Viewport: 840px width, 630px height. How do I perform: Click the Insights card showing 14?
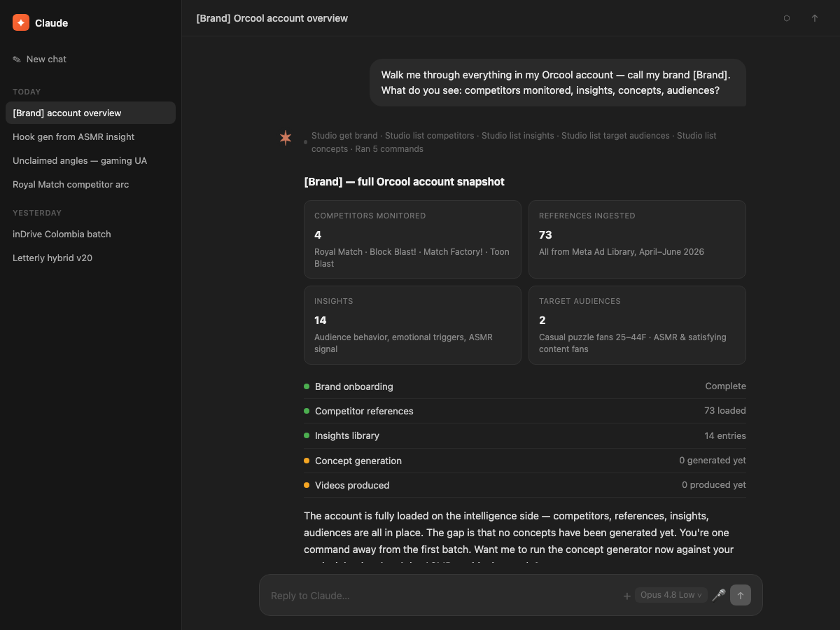pyautogui.click(x=412, y=325)
